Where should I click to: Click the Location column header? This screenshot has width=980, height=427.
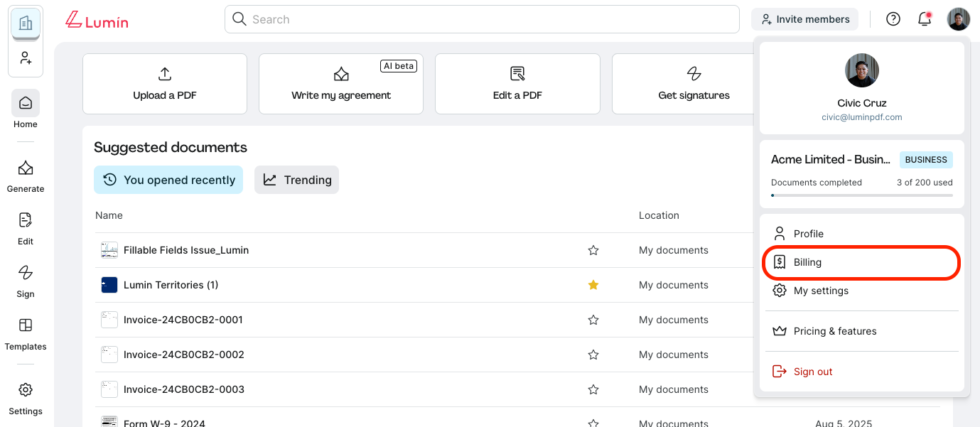click(x=659, y=215)
